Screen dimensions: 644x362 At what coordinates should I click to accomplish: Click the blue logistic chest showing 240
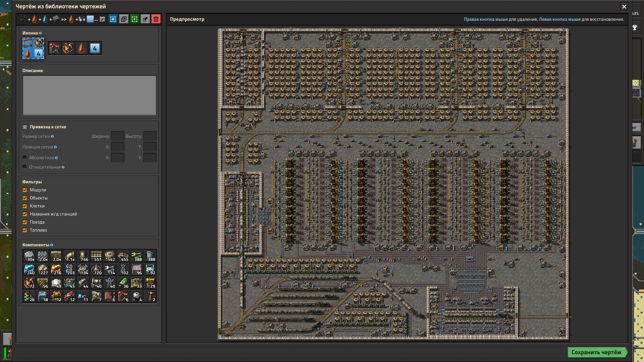[x=29, y=269]
